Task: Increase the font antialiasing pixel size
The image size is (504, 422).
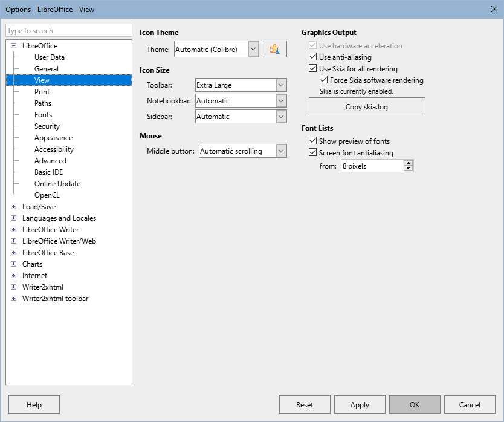Action: coord(407,163)
